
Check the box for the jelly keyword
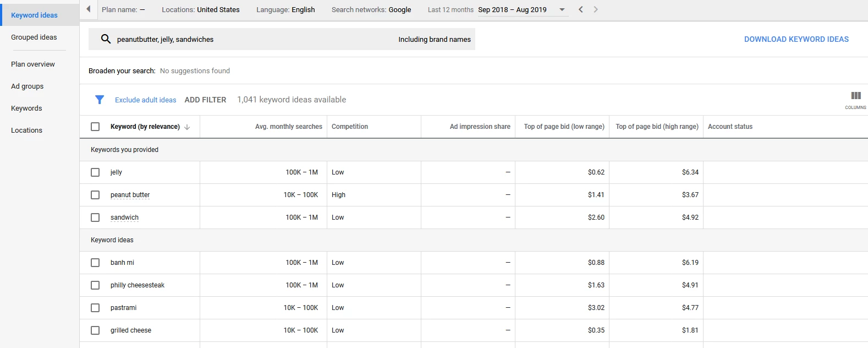coord(95,172)
